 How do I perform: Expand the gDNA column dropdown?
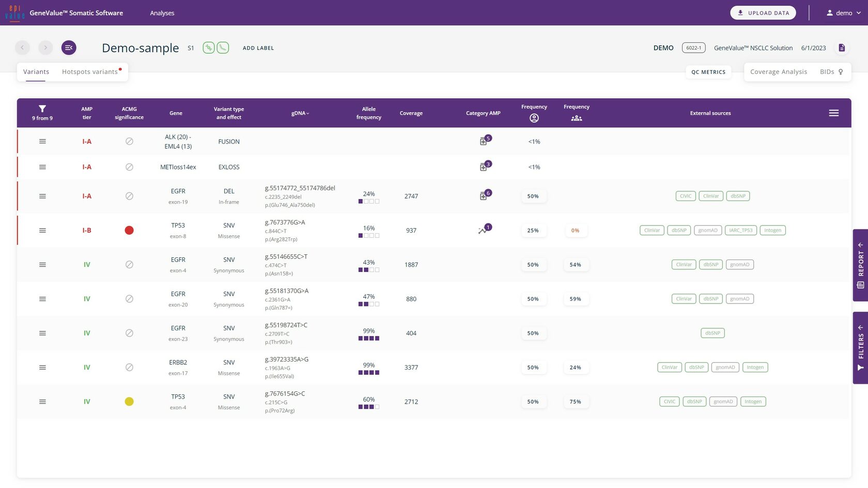300,113
